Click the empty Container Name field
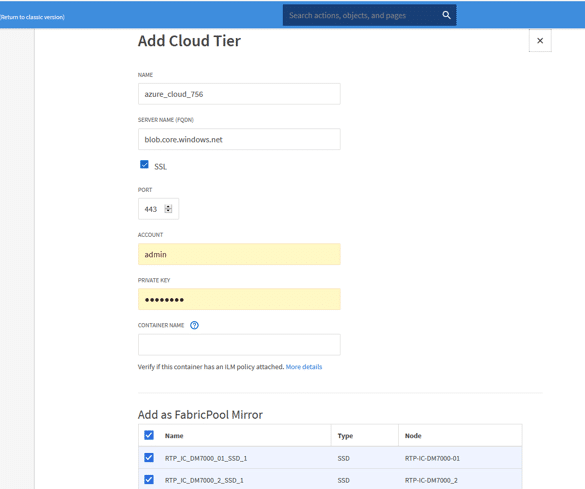This screenshot has height=489, width=585. coord(239,345)
